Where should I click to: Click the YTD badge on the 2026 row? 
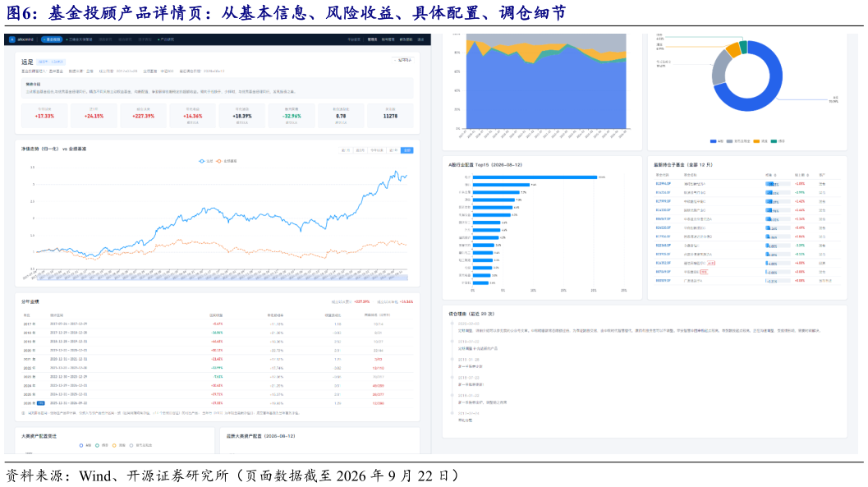(x=40, y=403)
